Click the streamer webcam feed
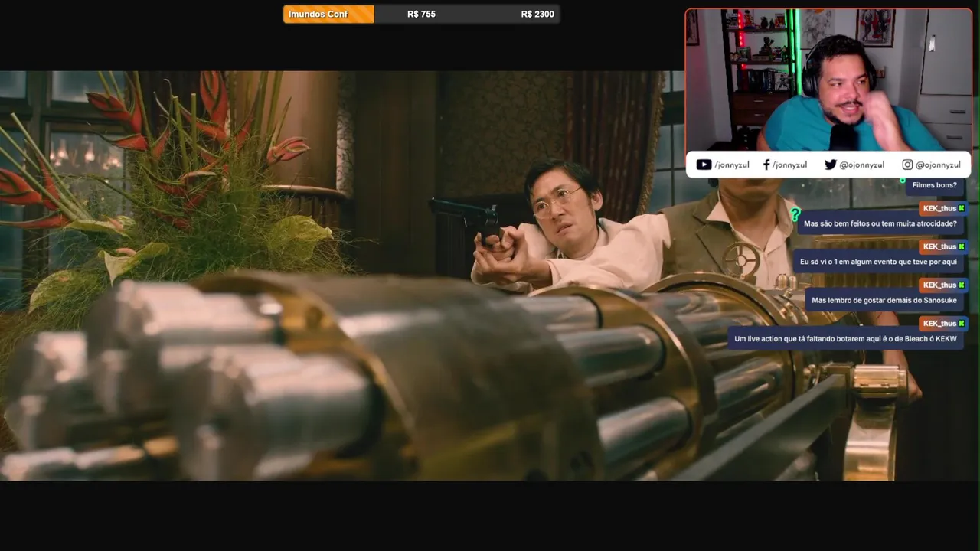Viewport: 980px width, 551px height. click(828, 80)
